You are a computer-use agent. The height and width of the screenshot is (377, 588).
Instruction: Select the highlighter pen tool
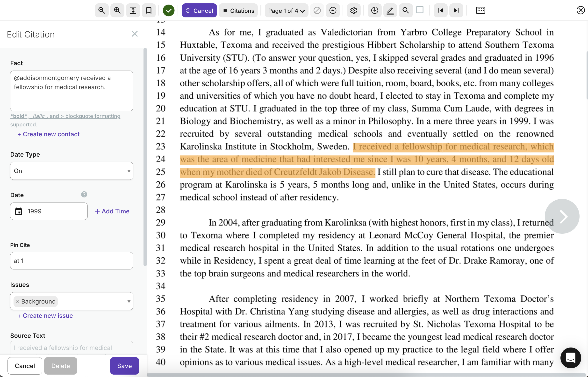point(390,11)
